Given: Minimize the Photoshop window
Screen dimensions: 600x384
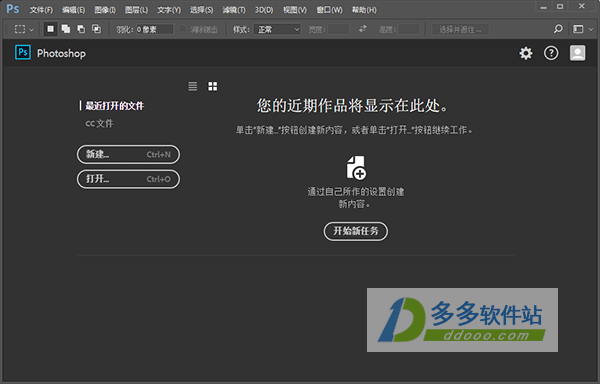Looking at the screenshot, I should (543, 7).
